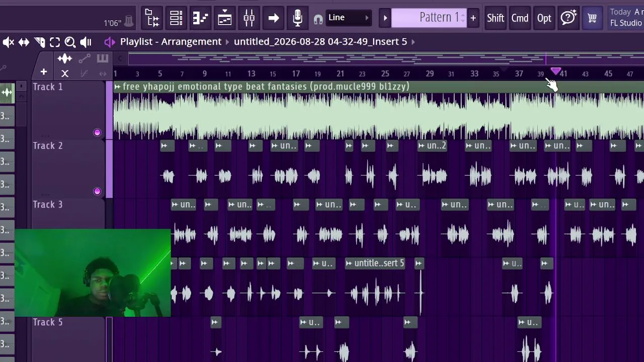Expand arrow after Playlist - Arrangement
The width and height of the screenshot is (644, 362).
(227, 42)
